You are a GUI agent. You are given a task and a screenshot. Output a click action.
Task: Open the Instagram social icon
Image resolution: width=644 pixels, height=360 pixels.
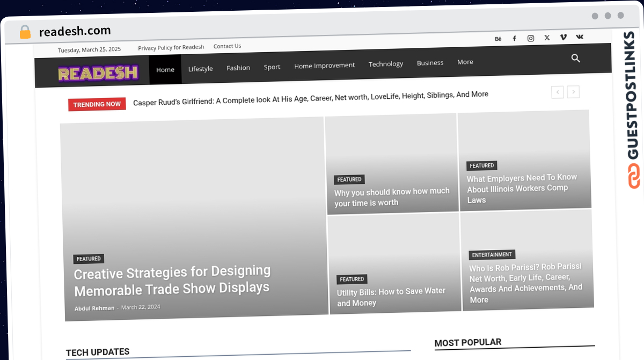[531, 38]
